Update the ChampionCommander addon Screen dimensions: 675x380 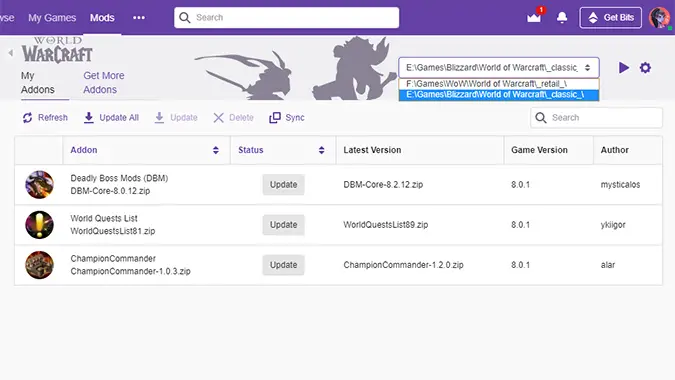click(x=283, y=265)
